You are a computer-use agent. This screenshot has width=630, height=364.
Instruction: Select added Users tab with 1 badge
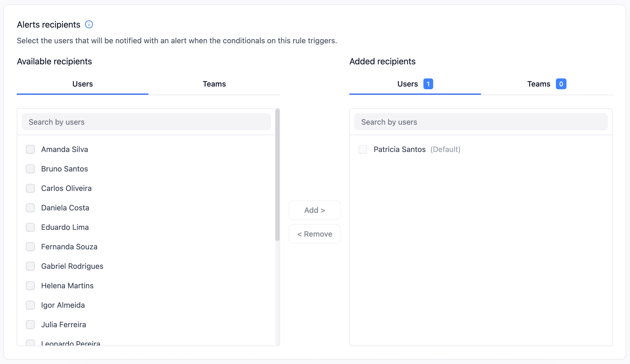[415, 84]
